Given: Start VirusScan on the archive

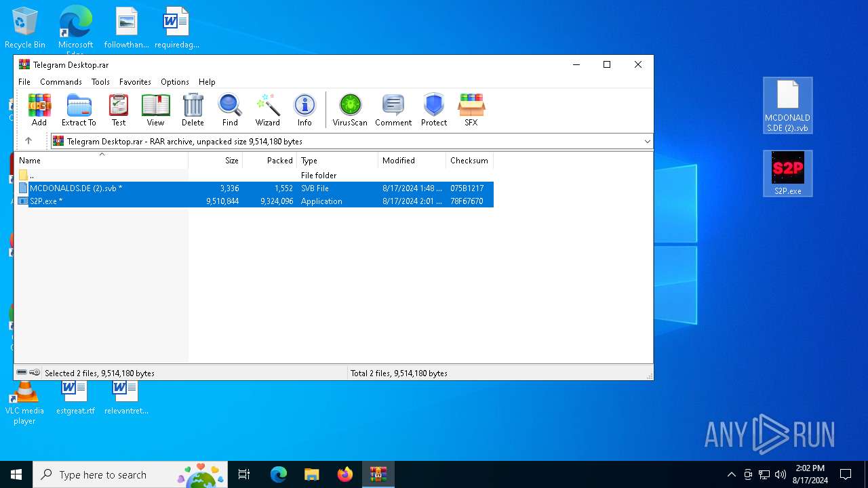Looking at the screenshot, I should point(350,110).
